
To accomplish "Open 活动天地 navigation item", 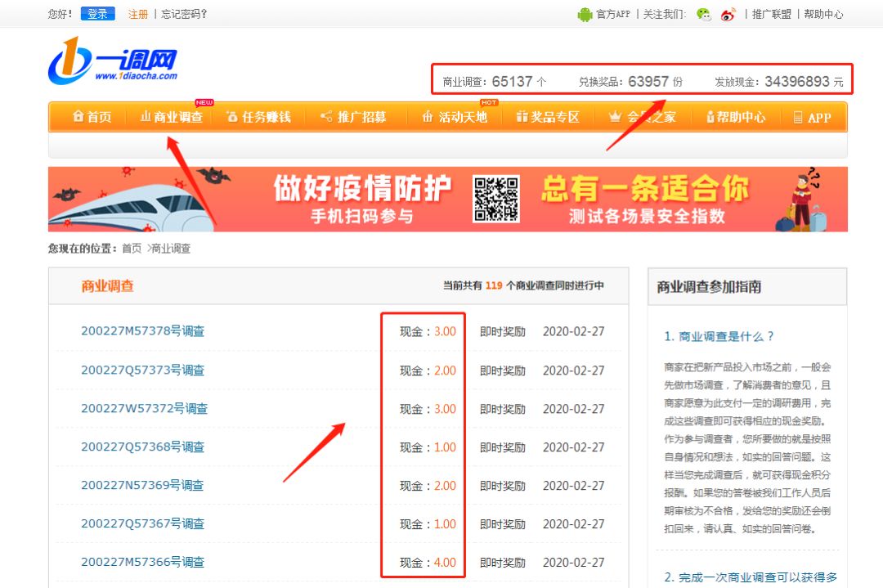I will pos(454,117).
